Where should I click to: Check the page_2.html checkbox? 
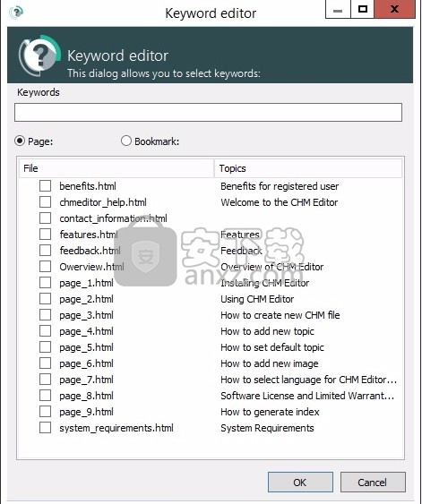[45, 299]
